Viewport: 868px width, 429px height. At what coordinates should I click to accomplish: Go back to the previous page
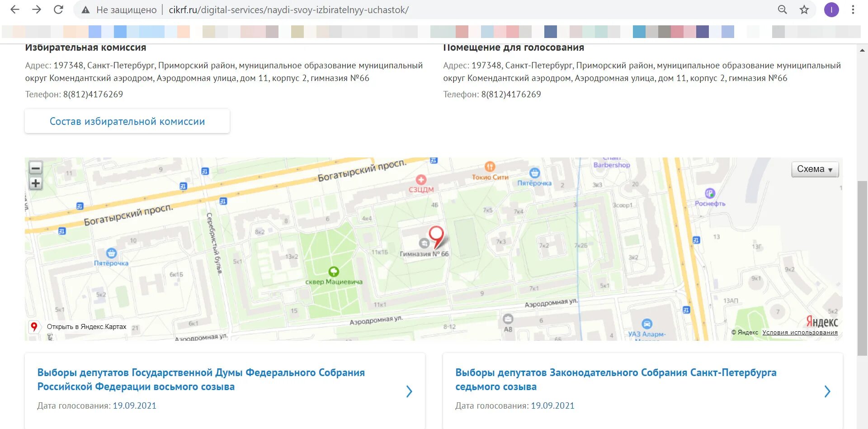pos(15,10)
